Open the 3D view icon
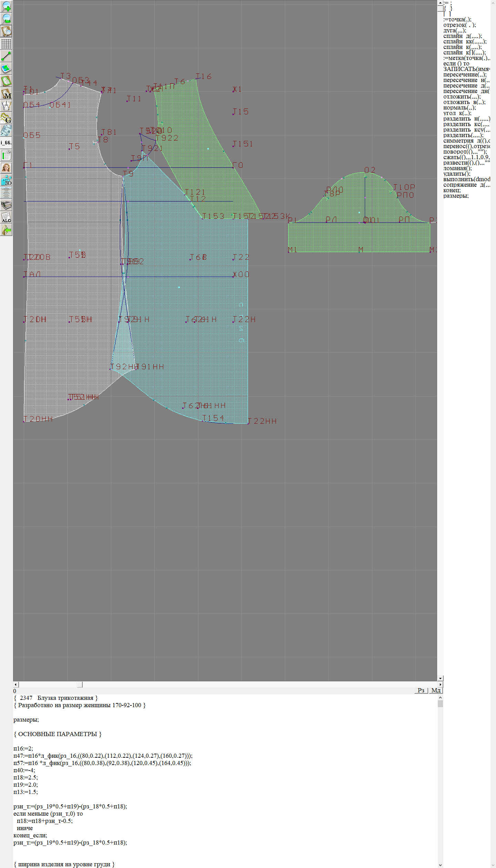 (6, 180)
